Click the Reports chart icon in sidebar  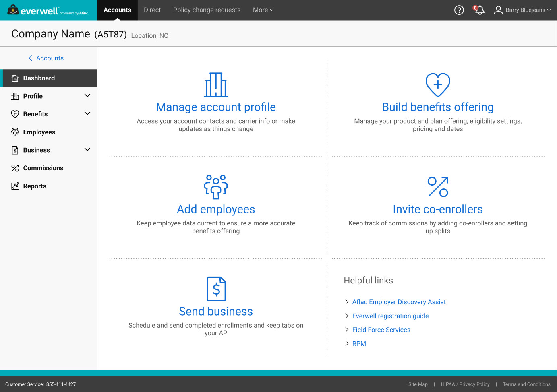click(15, 186)
